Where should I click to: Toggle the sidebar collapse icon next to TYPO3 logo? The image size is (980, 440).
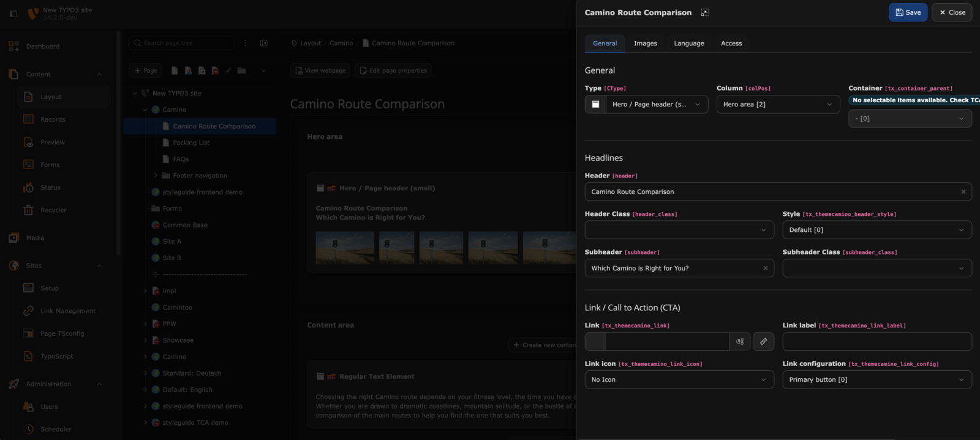(x=13, y=13)
